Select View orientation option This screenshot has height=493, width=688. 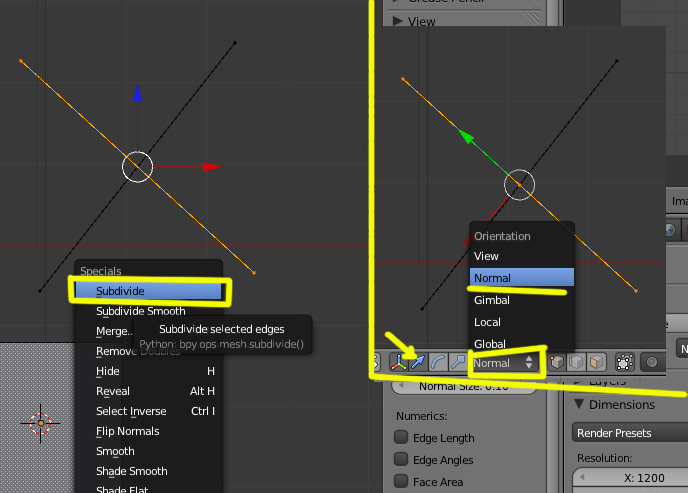tap(522, 256)
